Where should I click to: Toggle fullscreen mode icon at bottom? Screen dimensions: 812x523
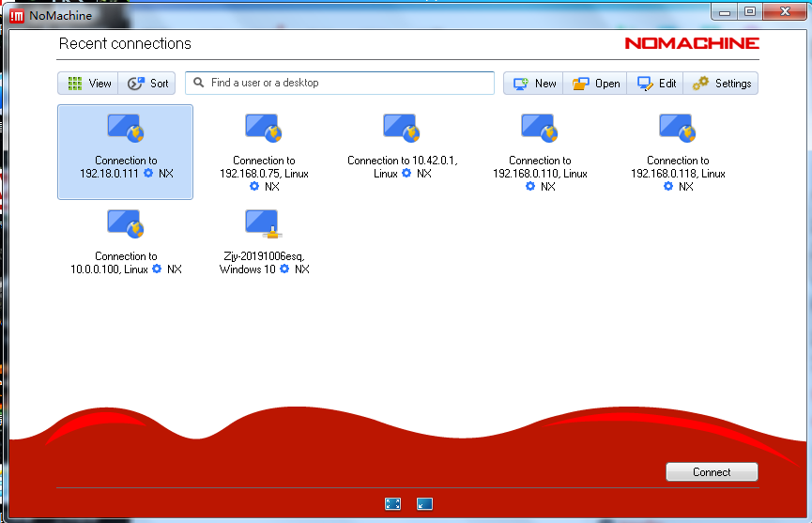pos(392,504)
